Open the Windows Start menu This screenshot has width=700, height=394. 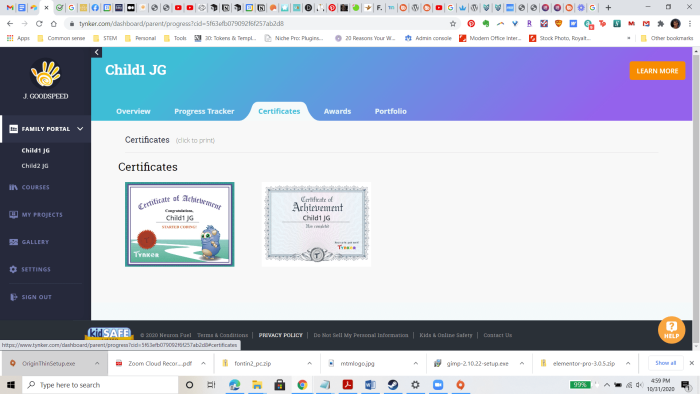tap(11, 385)
